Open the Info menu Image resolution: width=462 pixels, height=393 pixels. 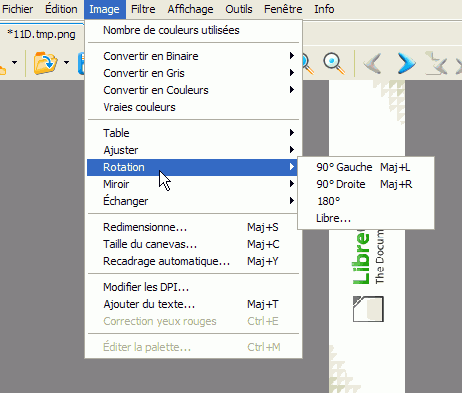[x=324, y=9]
